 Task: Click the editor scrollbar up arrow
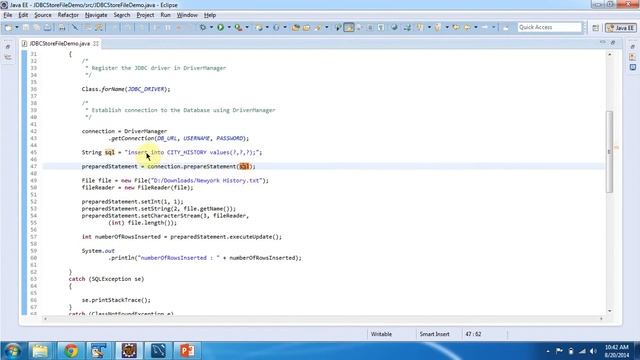point(610,54)
